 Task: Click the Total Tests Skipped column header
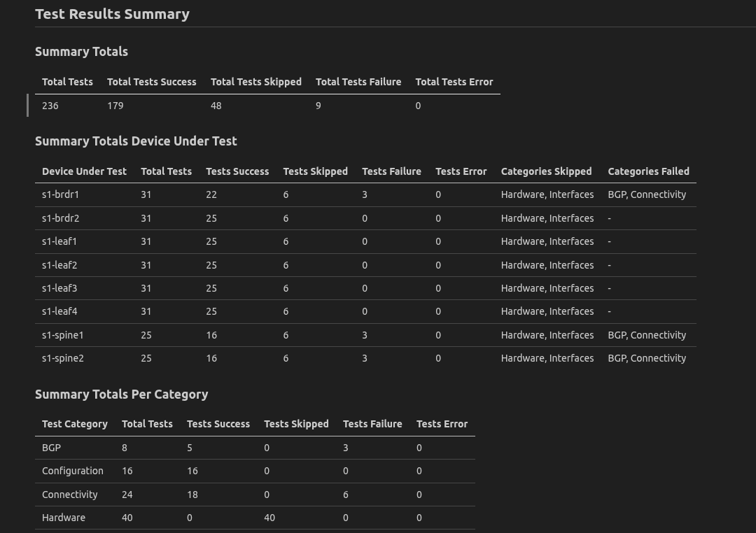pyautogui.click(x=255, y=82)
